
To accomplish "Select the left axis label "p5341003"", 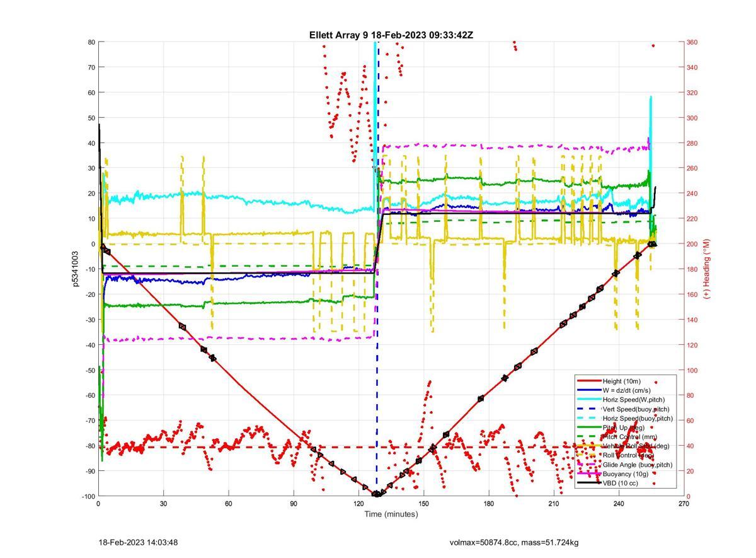I will pyautogui.click(x=76, y=269).
